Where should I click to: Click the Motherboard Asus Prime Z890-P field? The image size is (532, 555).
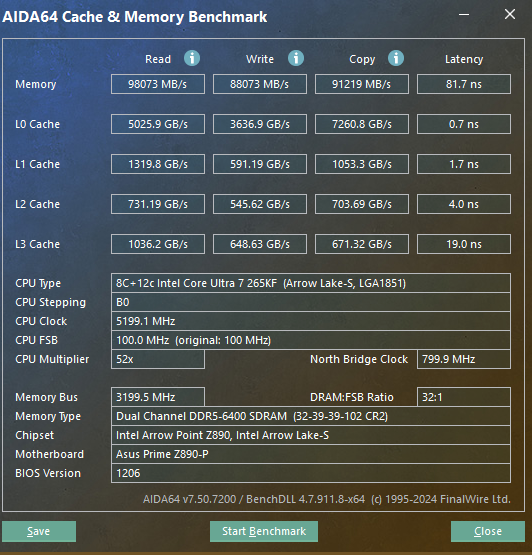point(311,454)
